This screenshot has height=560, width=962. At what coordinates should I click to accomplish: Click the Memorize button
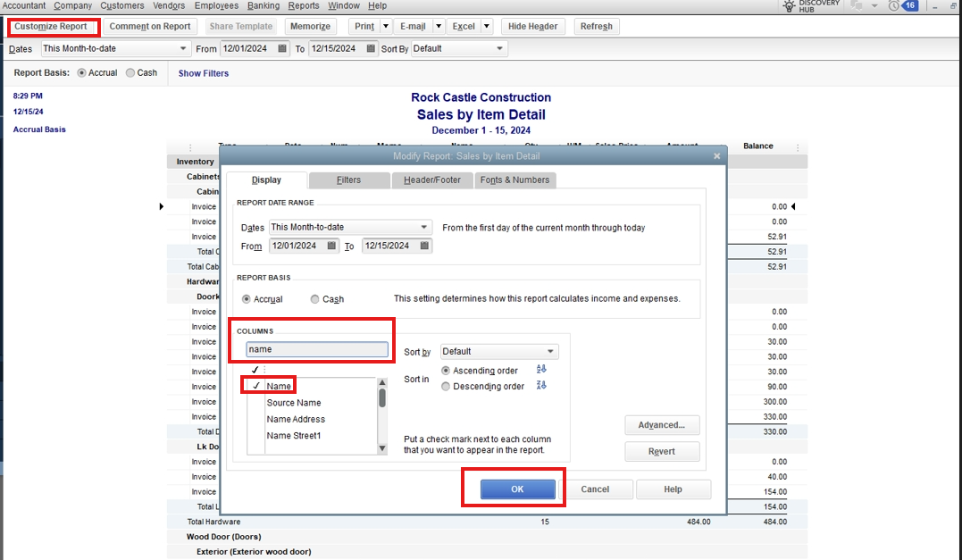click(310, 27)
